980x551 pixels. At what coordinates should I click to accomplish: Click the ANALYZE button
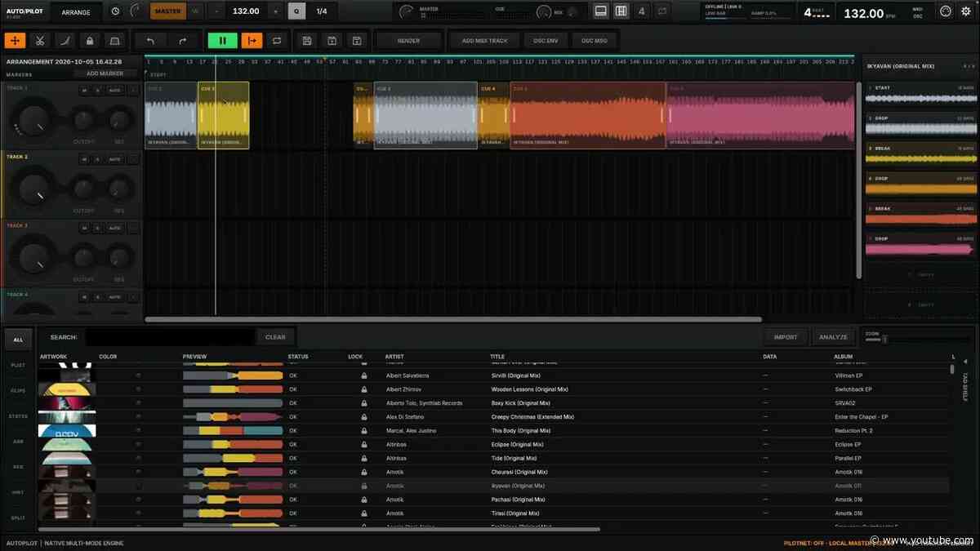point(833,336)
